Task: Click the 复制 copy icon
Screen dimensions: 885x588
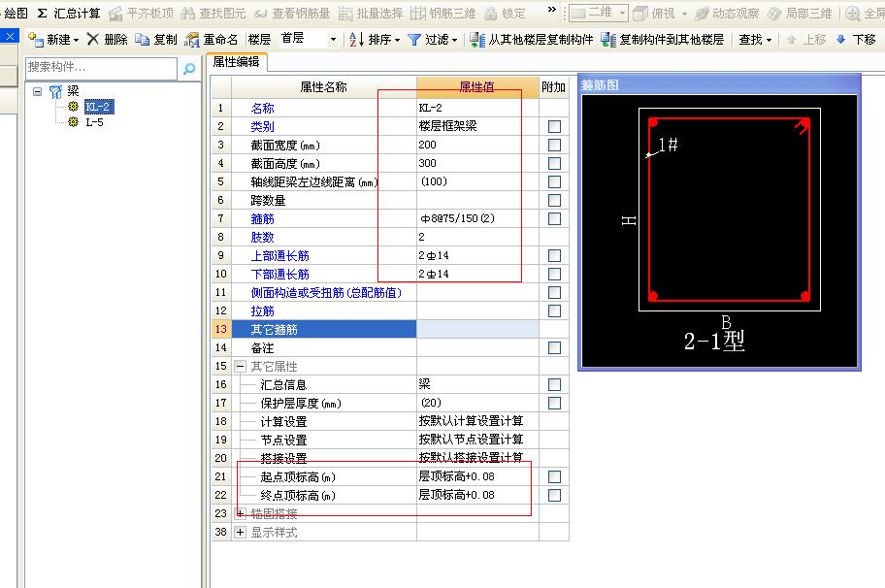Action: coord(143,40)
